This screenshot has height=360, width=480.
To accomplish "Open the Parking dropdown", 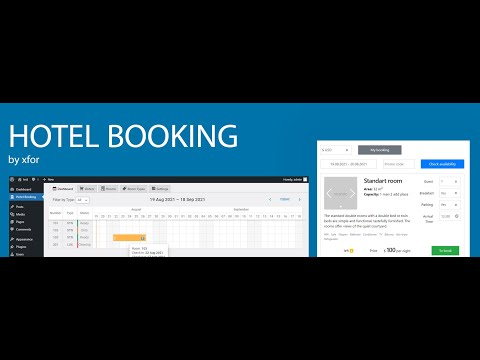I will 450,205.
